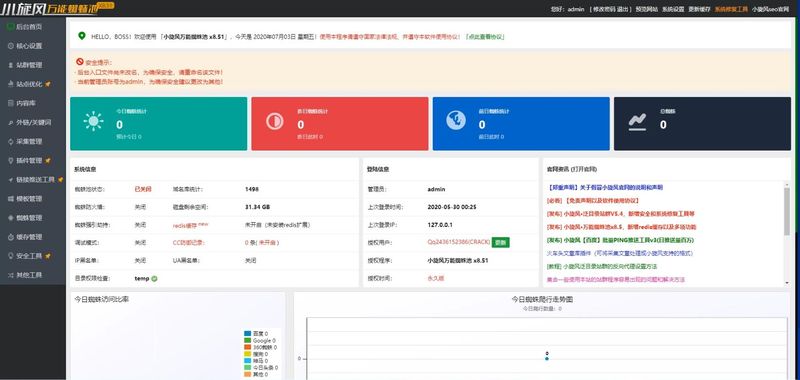This screenshot has height=380, width=800.
Task: Click the Google green legend swatch
Action: (247, 340)
